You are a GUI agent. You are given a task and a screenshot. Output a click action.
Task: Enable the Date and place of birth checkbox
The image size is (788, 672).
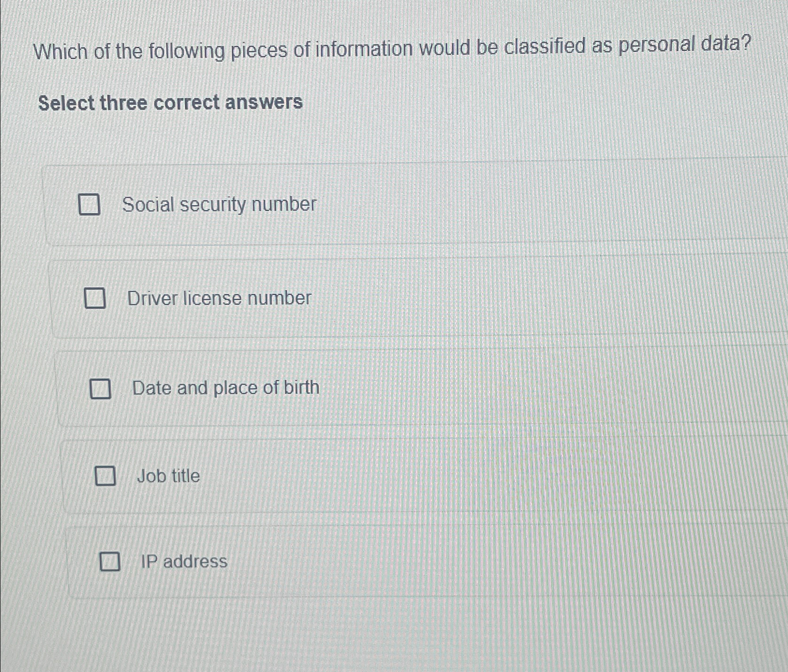pyautogui.click(x=100, y=389)
